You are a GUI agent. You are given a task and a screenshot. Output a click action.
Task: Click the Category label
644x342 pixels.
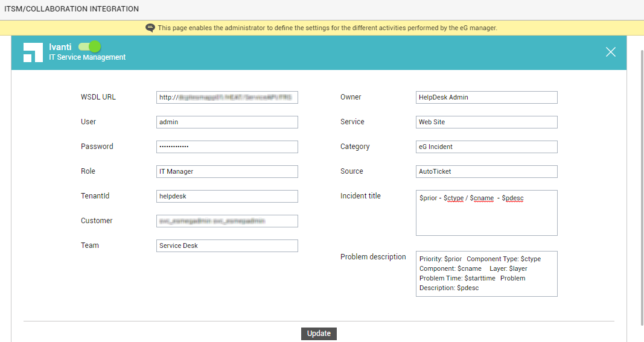pyautogui.click(x=355, y=147)
